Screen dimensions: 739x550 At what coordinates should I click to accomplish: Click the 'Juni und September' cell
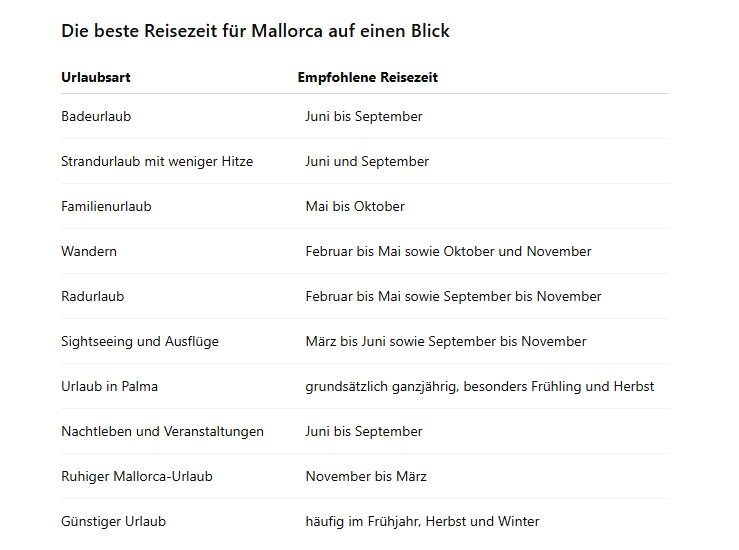tap(367, 162)
